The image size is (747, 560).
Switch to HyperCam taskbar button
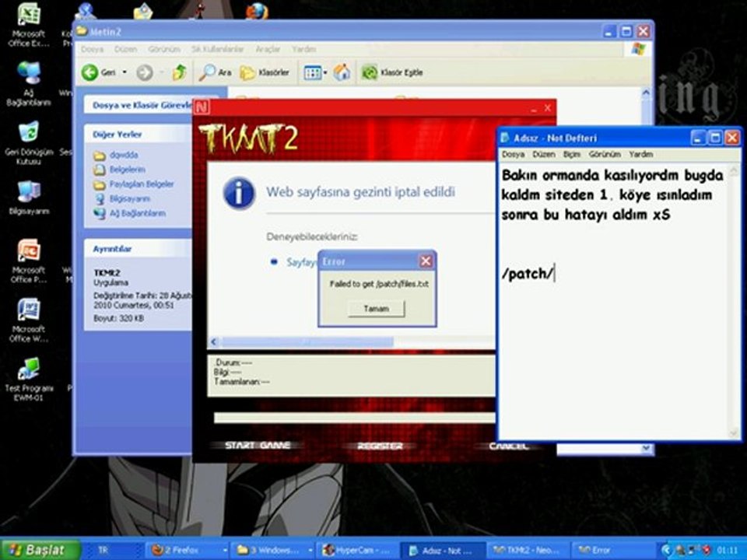tap(358, 551)
